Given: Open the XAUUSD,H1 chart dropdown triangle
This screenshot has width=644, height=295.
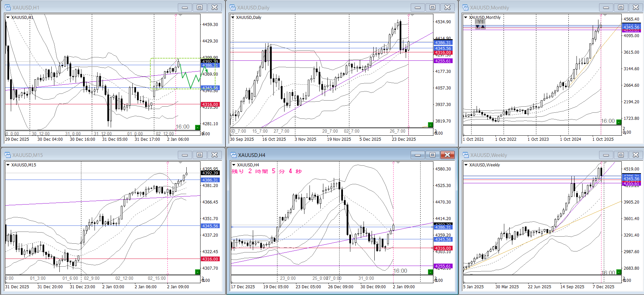Looking at the screenshot, I should [8, 17].
